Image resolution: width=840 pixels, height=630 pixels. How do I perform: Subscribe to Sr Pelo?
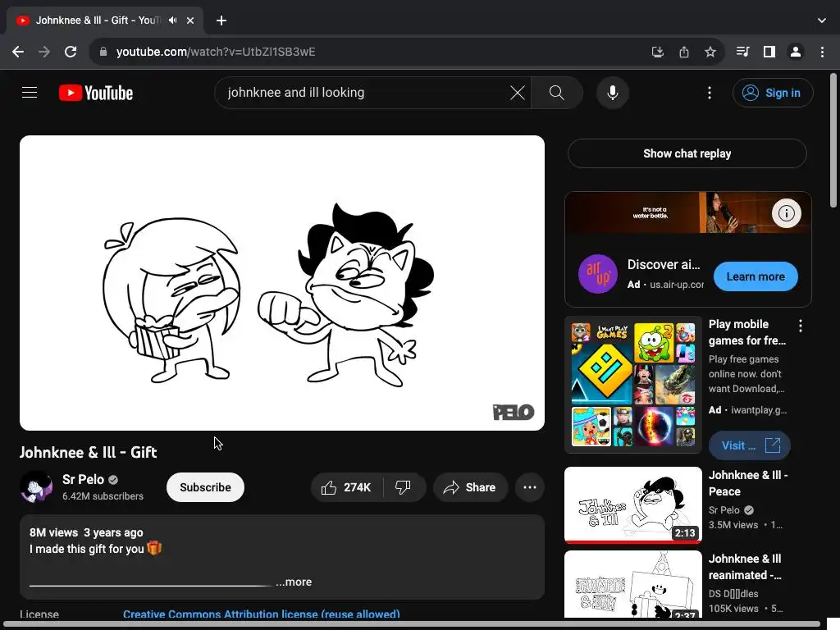(205, 487)
